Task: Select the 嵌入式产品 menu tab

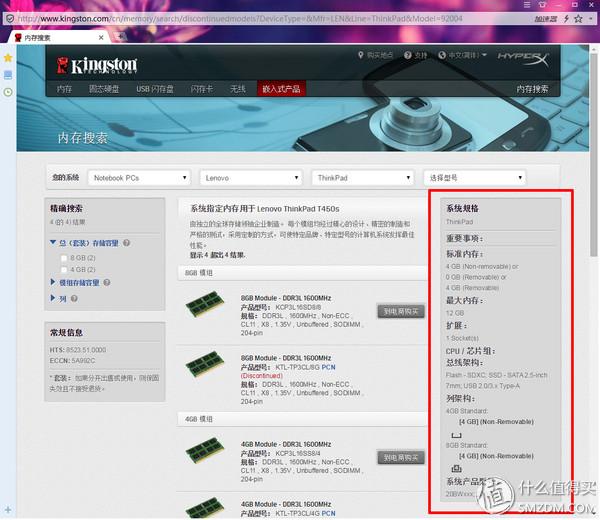Action: coord(281,89)
